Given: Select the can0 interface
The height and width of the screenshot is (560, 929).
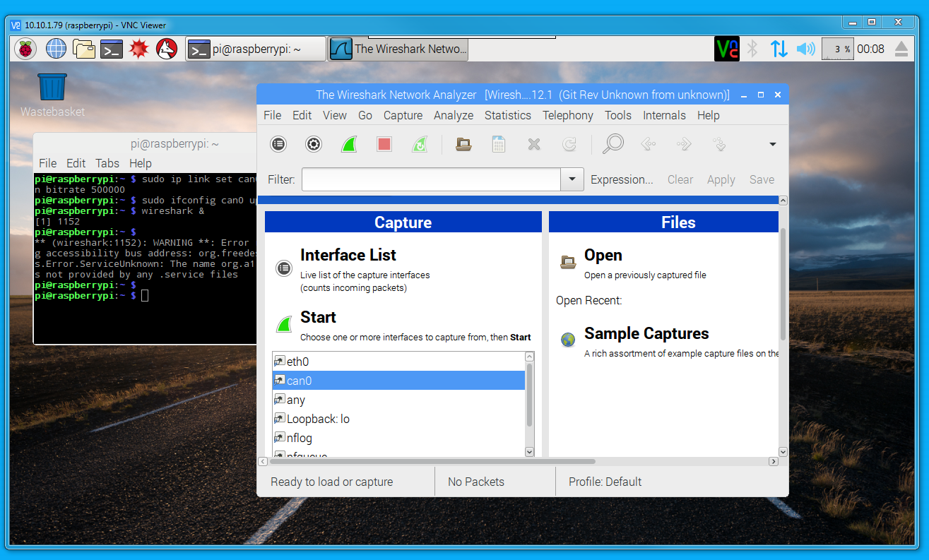Looking at the screenshot, I should pos(398,381).
